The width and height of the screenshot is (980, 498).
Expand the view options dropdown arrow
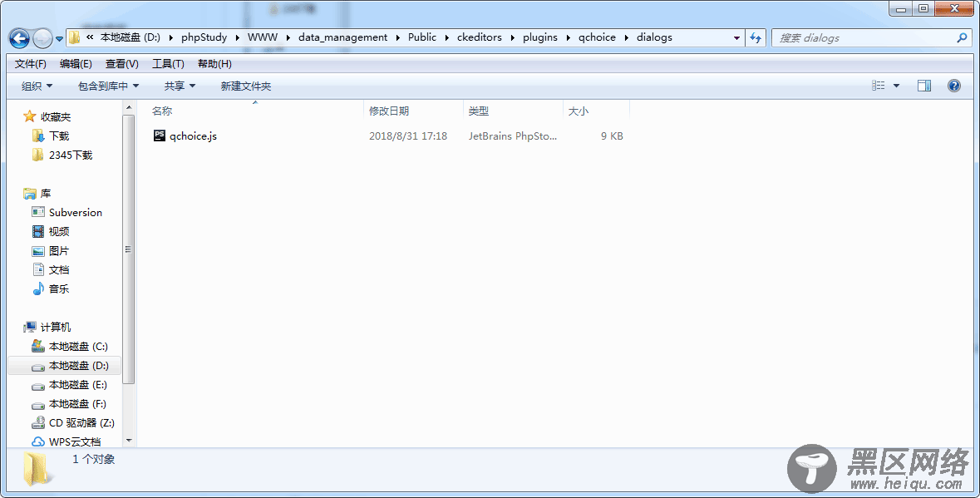pos(896,86)
